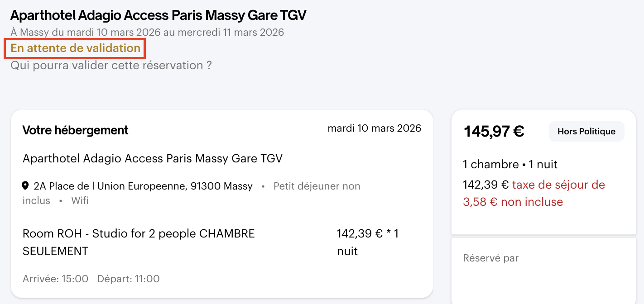
Task: Click the "Arrivée: 15:00" check-in time
Action: tap(55, 279)
